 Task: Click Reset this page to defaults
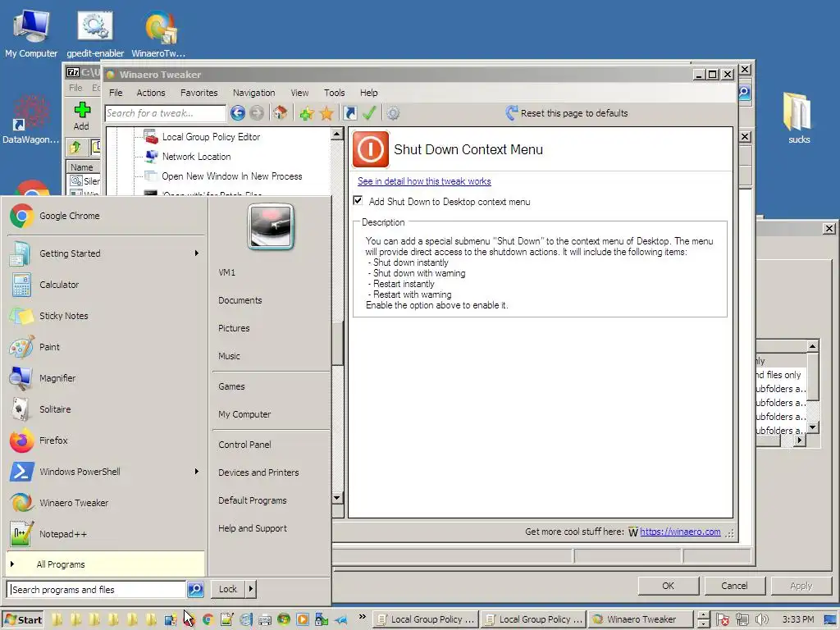click(567, 113)
